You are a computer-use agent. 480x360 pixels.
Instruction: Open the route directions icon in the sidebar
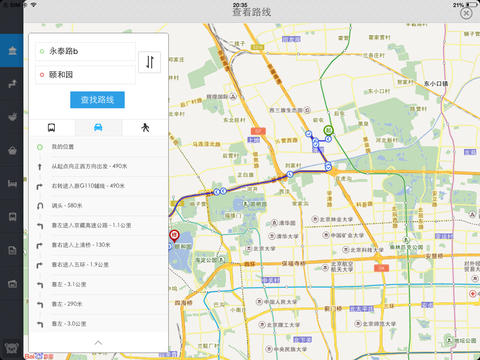(x=12, y=84)
